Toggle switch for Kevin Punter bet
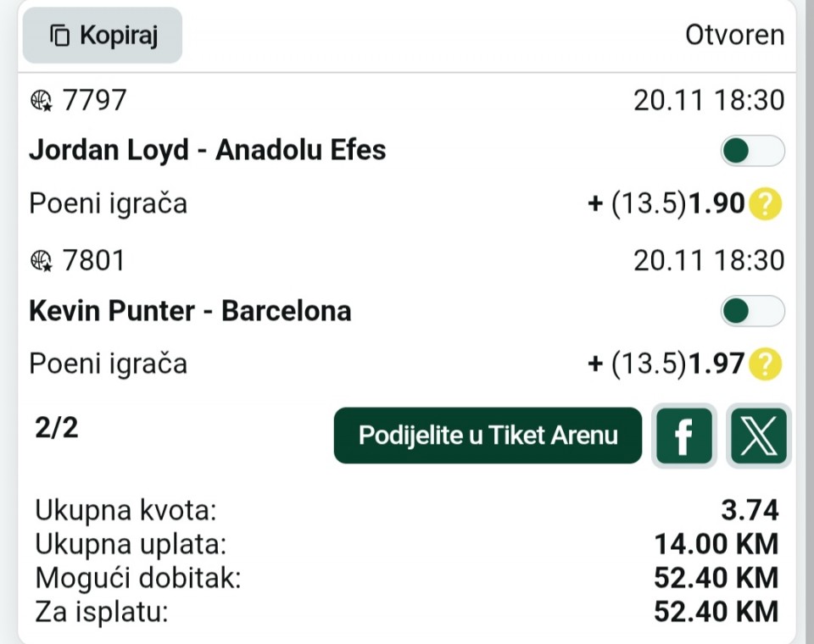This screenshot has height=644, width=814. 752,311
